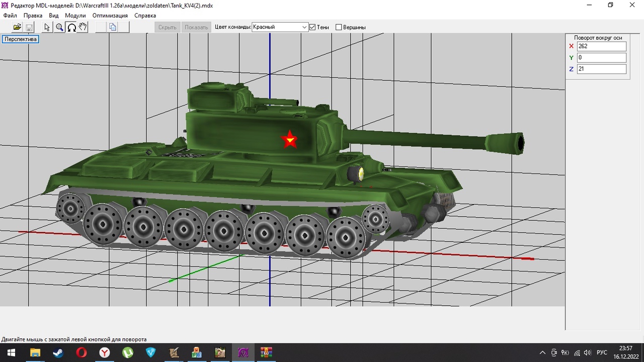
Task: Click the clock showing 23:57
Action: point(626,348)
